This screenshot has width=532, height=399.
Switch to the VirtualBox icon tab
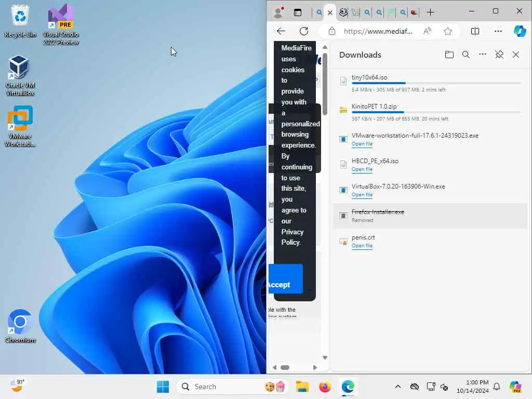(x=343, y=12)
